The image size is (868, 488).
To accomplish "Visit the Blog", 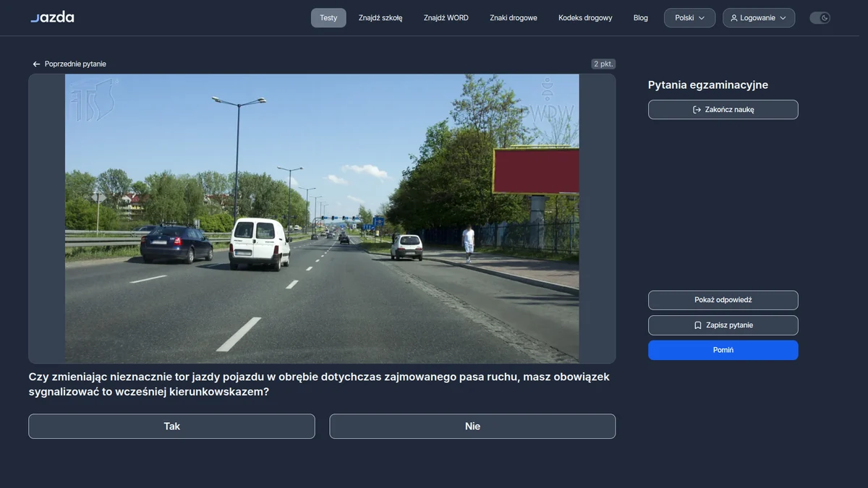I will (641, 18).
